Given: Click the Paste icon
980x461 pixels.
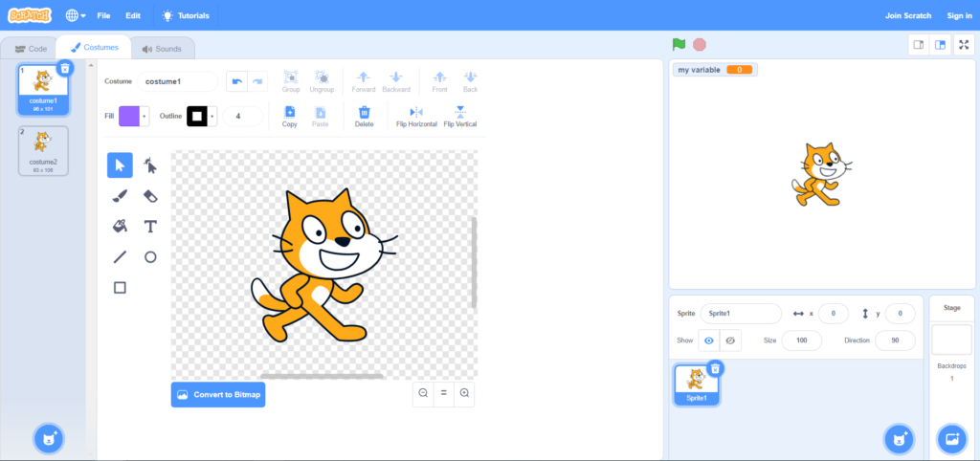Looking at the screenshot, I should 320,113.
